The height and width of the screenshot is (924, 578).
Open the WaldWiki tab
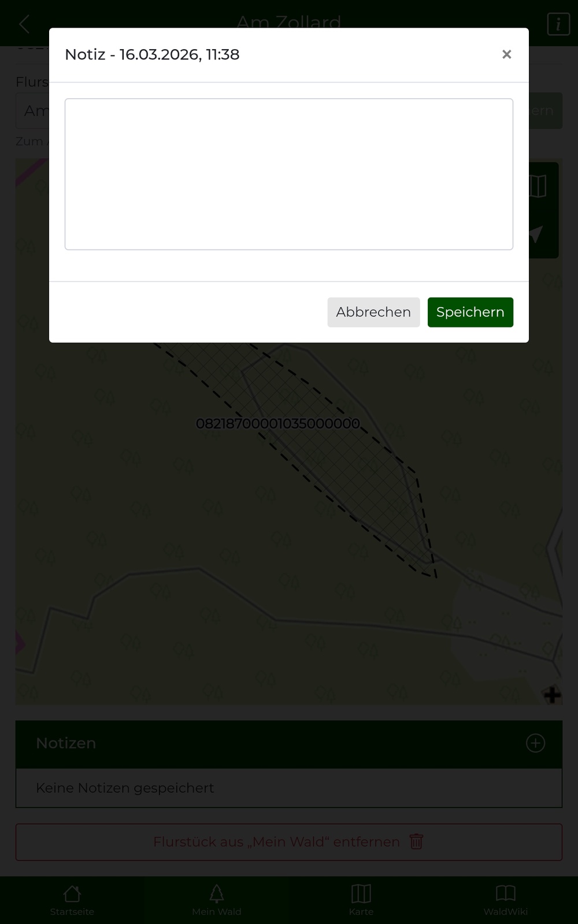click(x=506, y=900)
